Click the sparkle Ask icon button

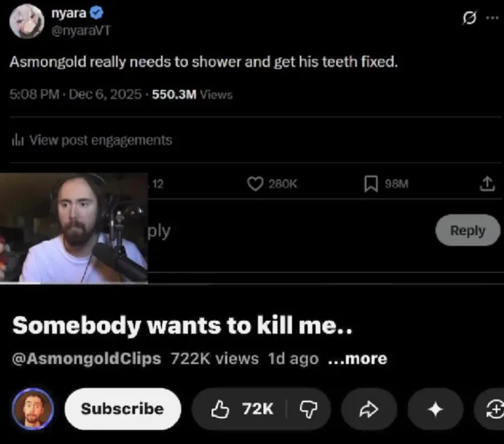point(435,409)
